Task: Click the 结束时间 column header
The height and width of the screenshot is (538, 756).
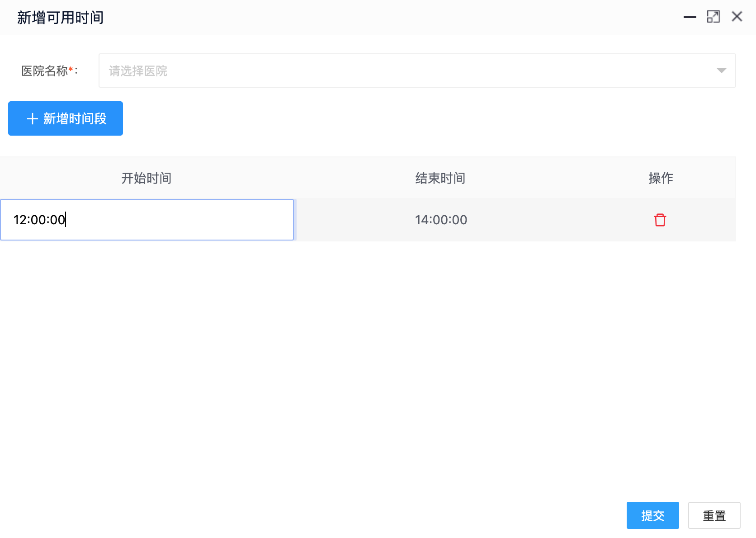Action: [440, 178]
